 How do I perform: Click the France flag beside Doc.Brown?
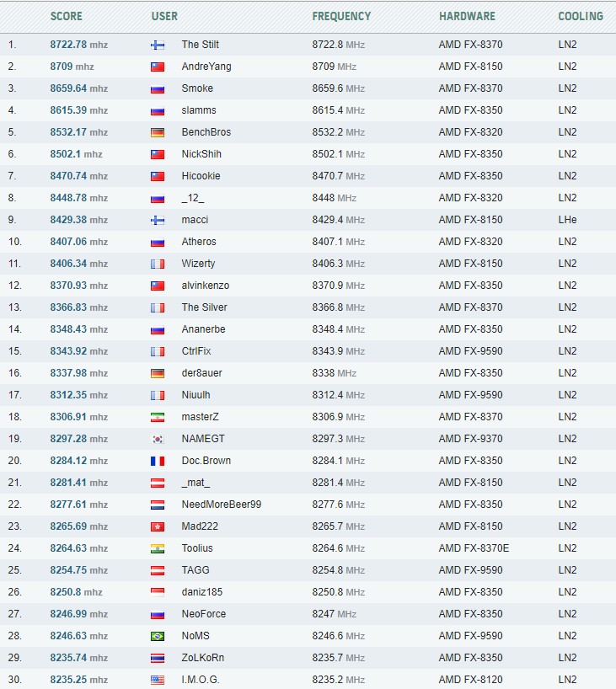click(158, 461)
